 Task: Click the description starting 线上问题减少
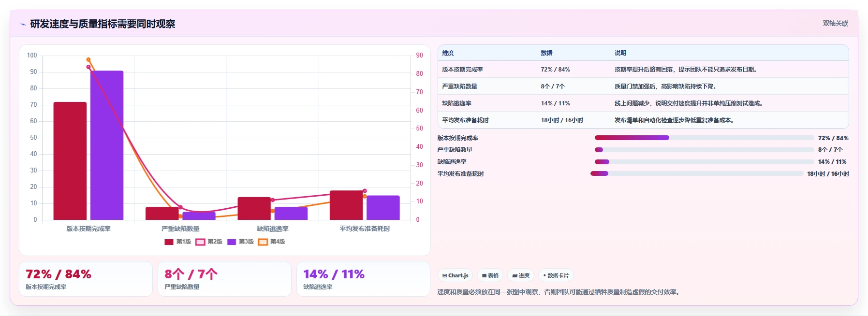point(689,103)
